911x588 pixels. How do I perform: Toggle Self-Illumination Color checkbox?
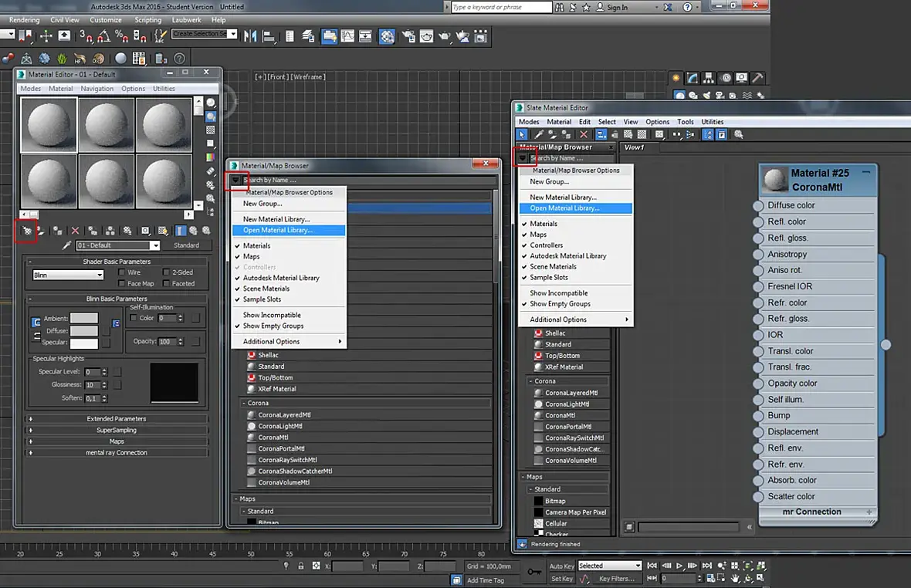[134, 318]
